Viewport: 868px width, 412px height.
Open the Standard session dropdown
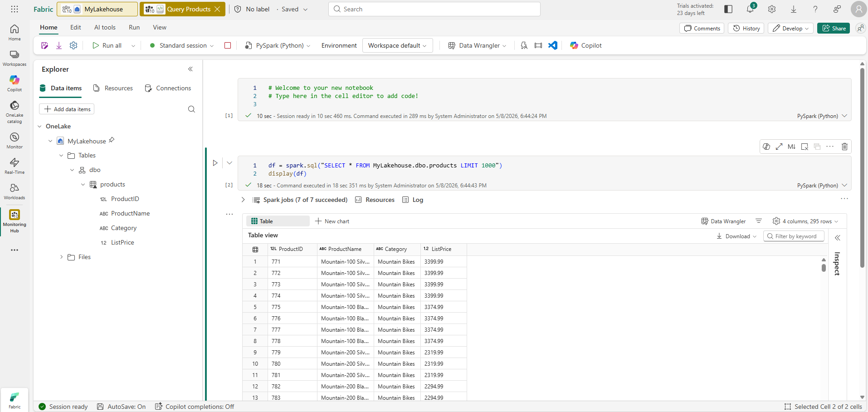(x=182, y=45)
